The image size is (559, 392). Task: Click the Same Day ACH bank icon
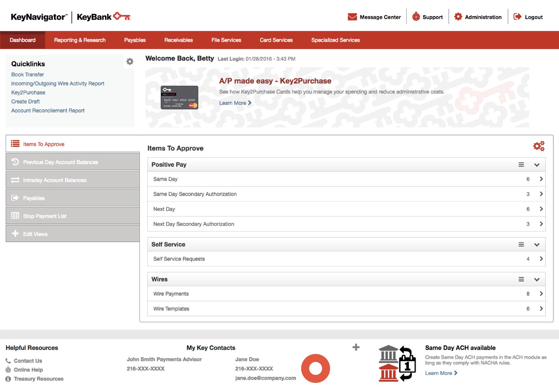pyautogui.click(x=397, y=363)
